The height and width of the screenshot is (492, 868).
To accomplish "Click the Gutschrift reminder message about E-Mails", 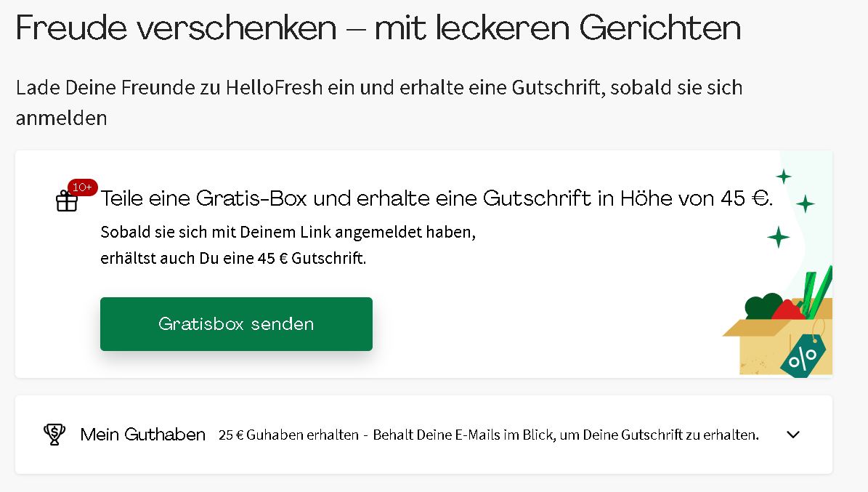I will pos(566,435).
